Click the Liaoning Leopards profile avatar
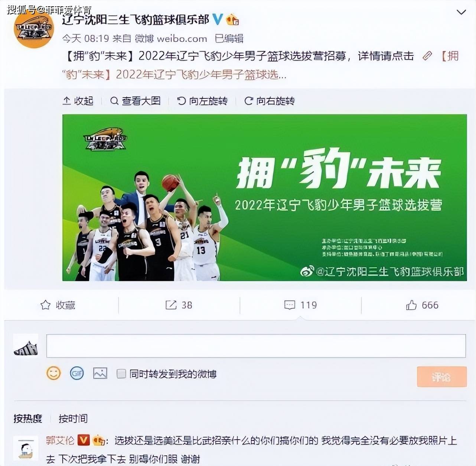The width and height of the screenshot is (476, 466). click(x=34, y=29)
